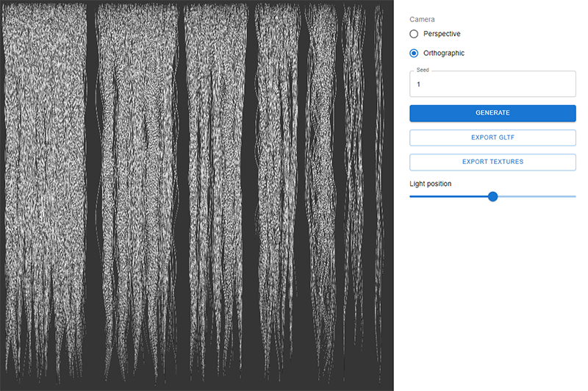
Task: Click the Light position slider handle
Action: (x=492, y=196)
